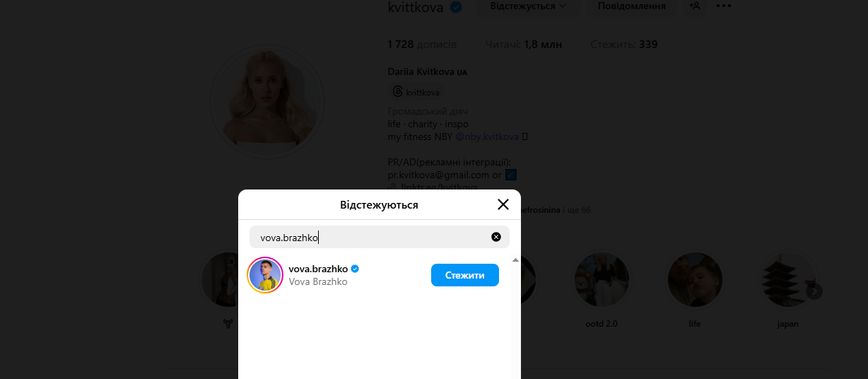Expand the Відстежується dropdown on the profile
Image resolution: width=868 pixels, height=379 pixels.
tap(528, 6)
